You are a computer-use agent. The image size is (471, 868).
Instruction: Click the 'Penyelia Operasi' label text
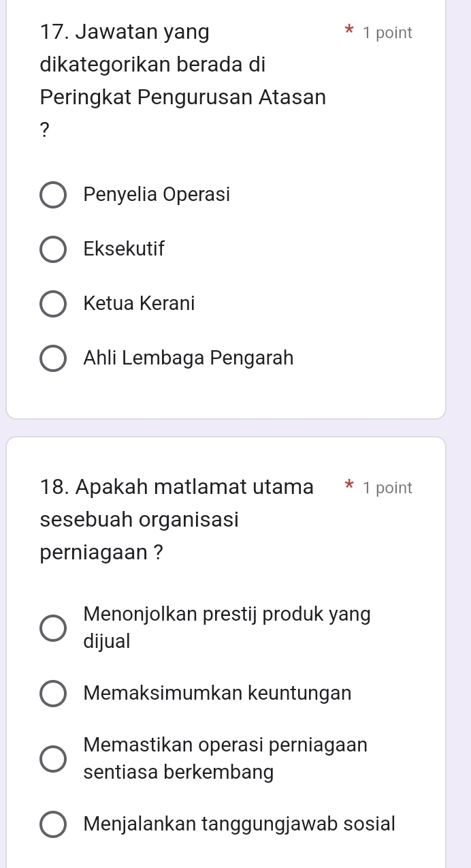coord(157,195)
